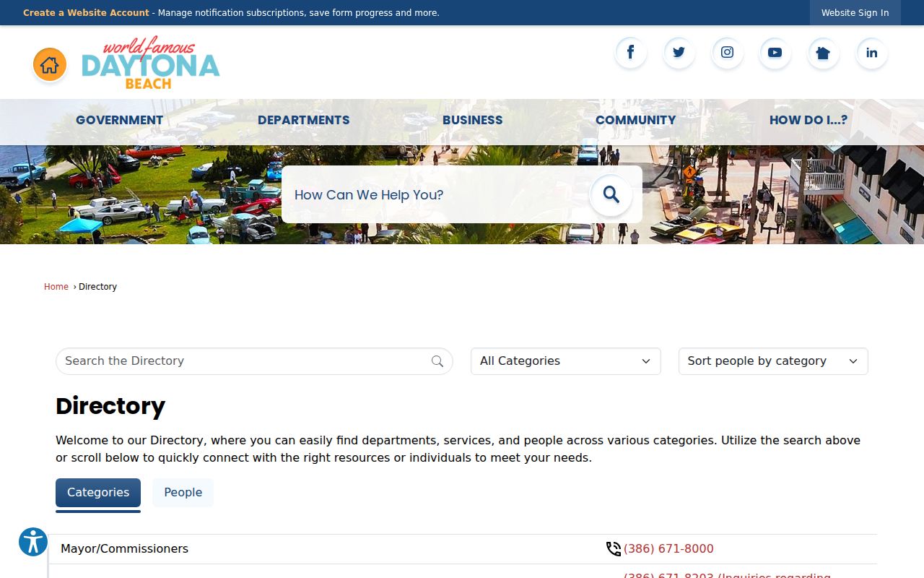Open the YouTube social icon
924x578 pixels.
(x=775, y=53)
